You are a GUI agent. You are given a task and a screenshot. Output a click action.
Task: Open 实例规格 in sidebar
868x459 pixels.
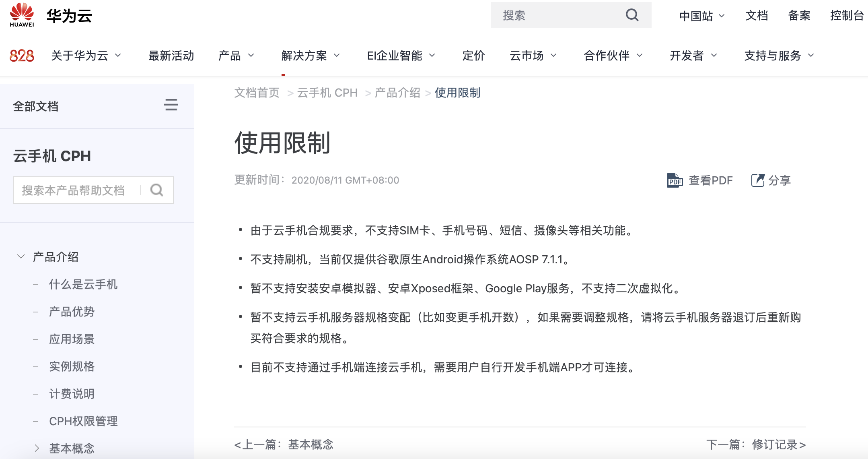[72, 366]
